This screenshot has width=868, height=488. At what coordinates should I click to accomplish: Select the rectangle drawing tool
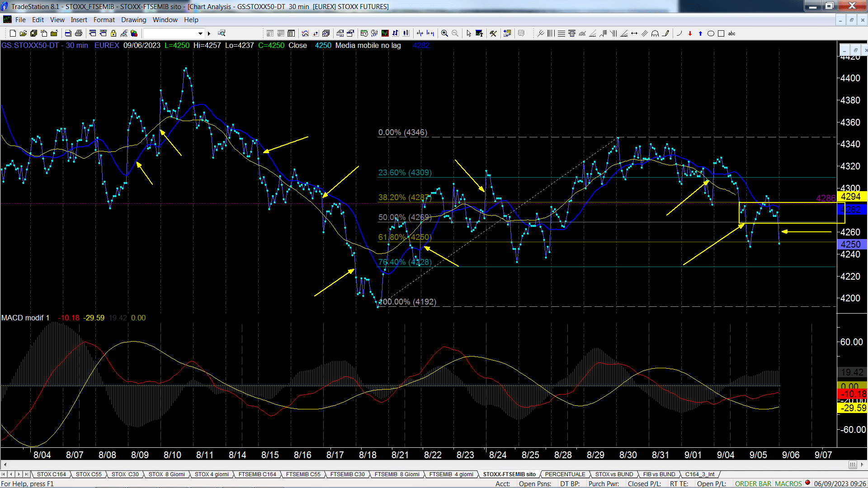pyautogui.click(x=721, y=33)
